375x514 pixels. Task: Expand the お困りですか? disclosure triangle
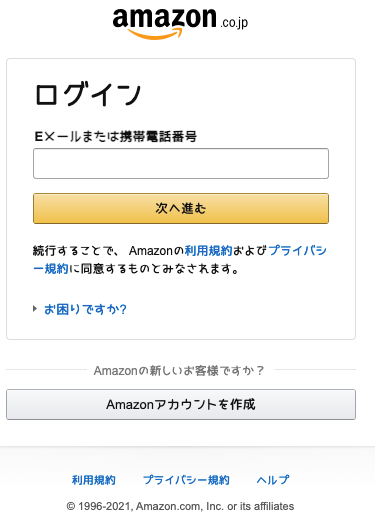pos(35,309)
